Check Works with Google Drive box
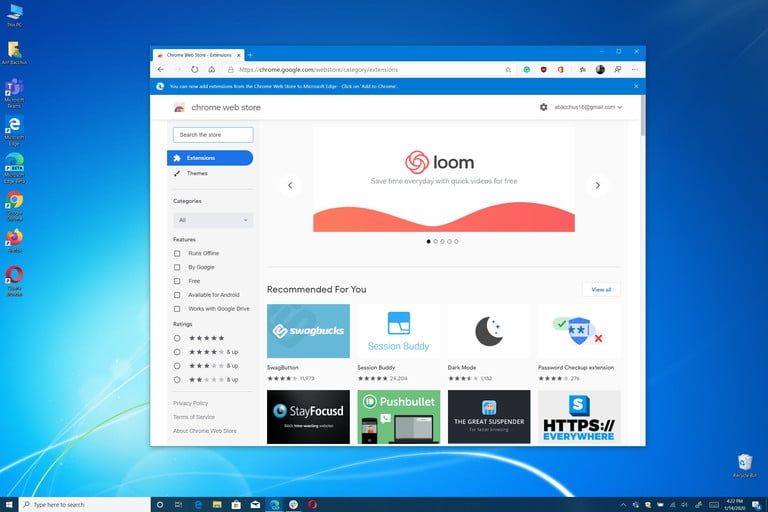This screenshot has height=512, width=768. 177,309
